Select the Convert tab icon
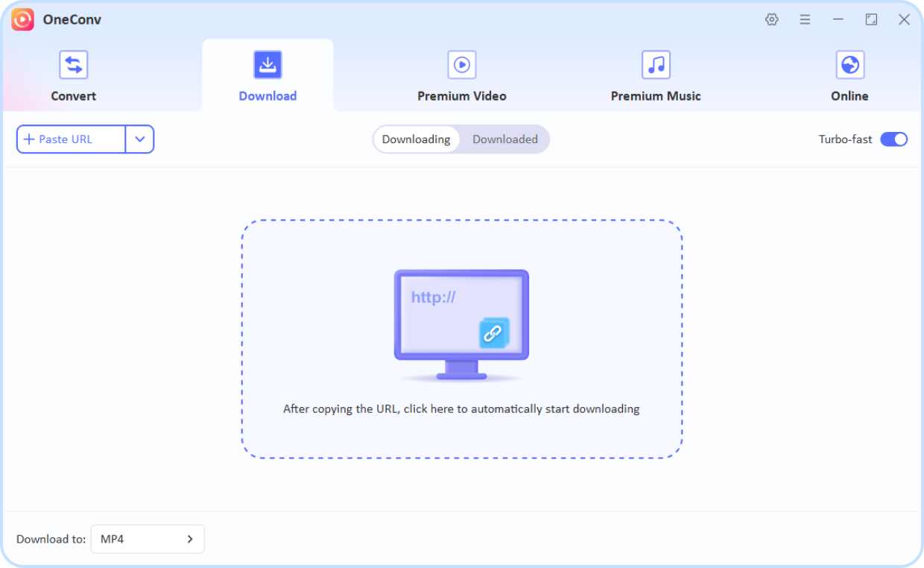 pyautogui.click(x=73, y=64)
